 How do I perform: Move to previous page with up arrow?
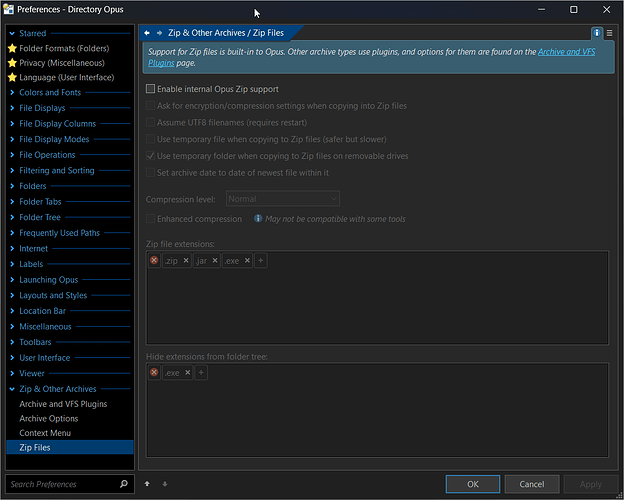147,484
